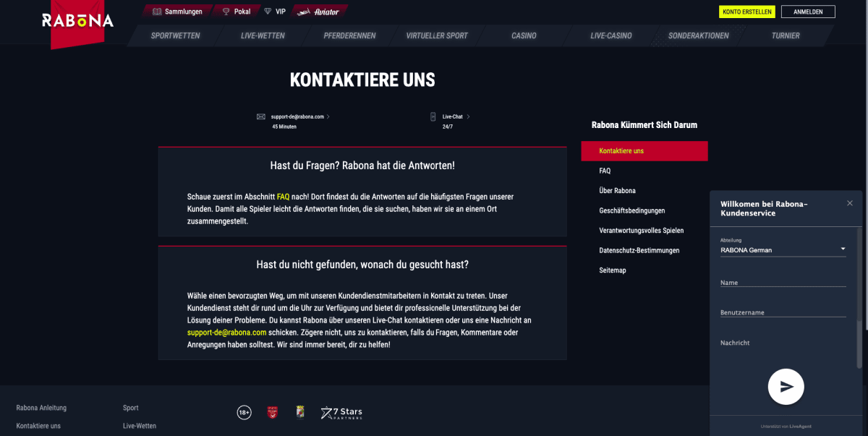Click the 18+ age restriction badge
Image resolution: width=868 pixels, height=436 pixels.
(x=244, y=413)
